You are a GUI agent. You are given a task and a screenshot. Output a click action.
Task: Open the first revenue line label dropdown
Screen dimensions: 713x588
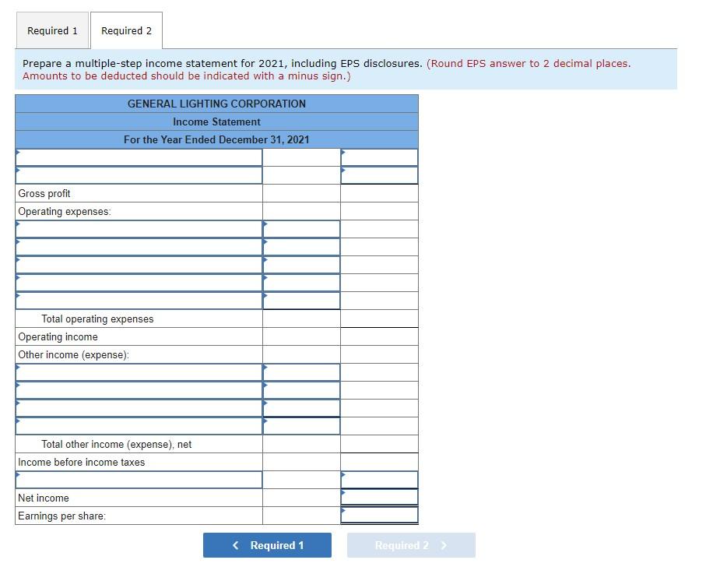[139, 157]
